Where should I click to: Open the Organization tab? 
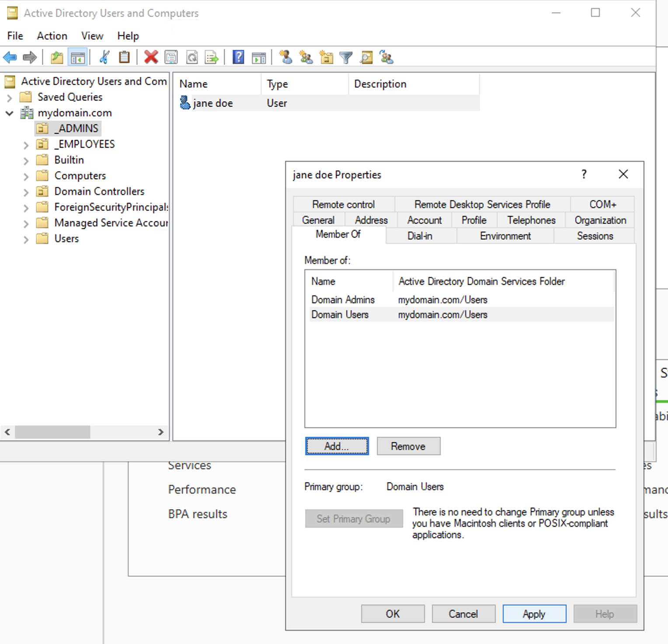pyautogui.click(x=600, y=220)
